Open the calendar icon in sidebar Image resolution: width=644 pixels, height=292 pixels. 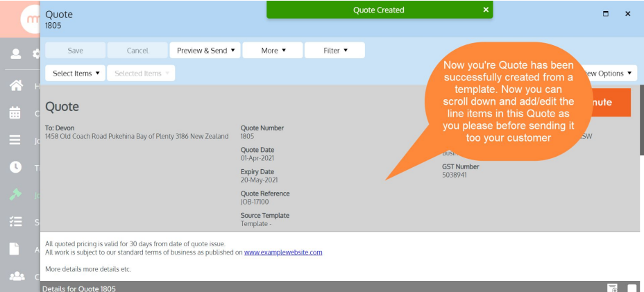point(15,112)
